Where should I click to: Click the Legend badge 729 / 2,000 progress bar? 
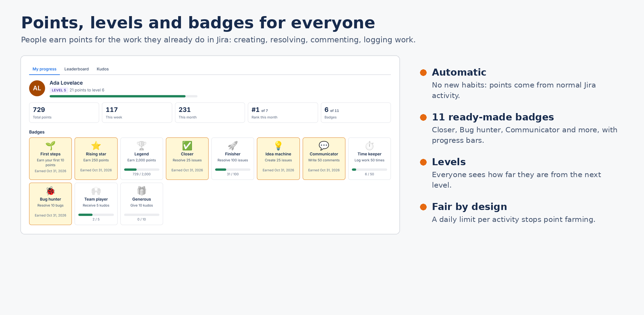(x=141, y=170)
